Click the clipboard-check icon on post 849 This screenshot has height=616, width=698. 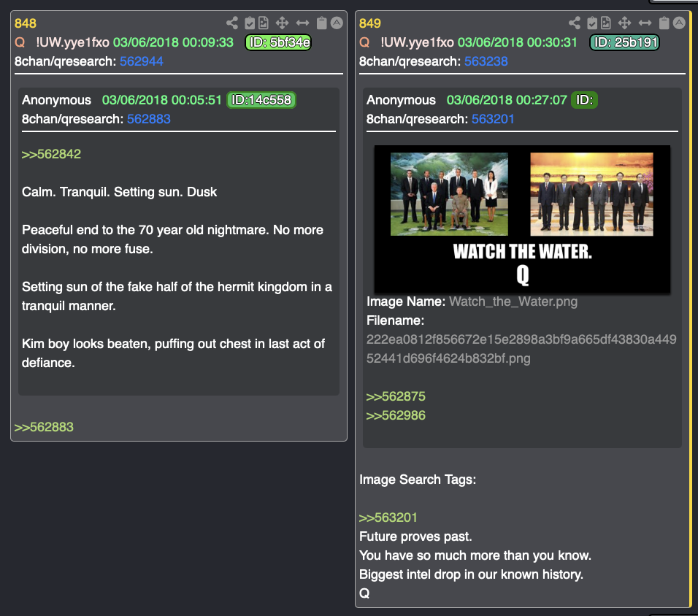pyautogui.click(x=592, y=23)
